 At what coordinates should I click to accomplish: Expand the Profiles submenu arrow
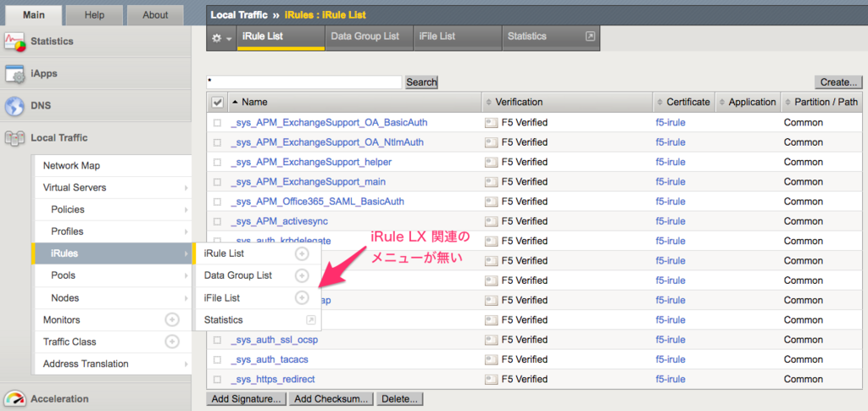(x=186, y=232)
